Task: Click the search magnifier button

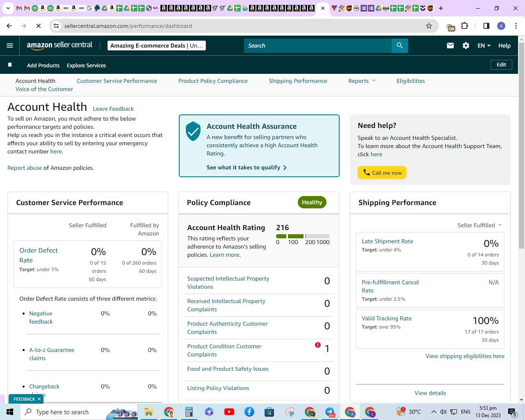Action: tap(400, 46)
